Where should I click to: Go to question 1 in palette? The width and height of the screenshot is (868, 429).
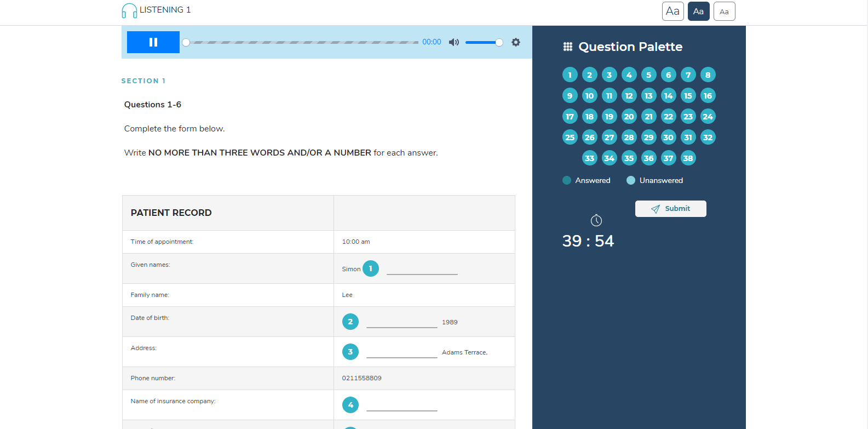pos(570,75)
